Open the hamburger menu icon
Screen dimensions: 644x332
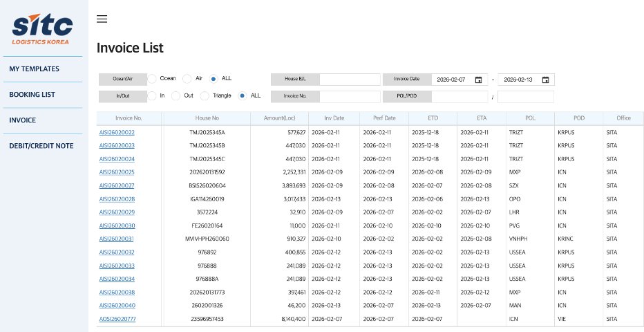(102, 19)
